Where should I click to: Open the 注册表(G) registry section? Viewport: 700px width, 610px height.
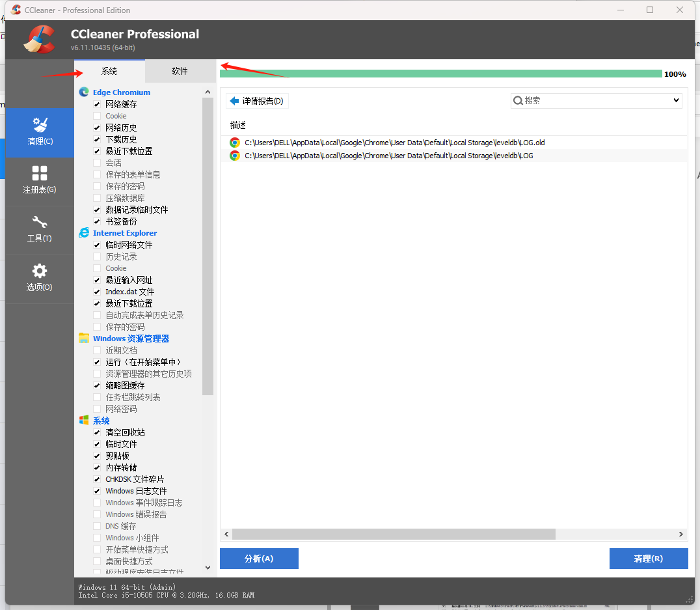click(x=40, y=181)
